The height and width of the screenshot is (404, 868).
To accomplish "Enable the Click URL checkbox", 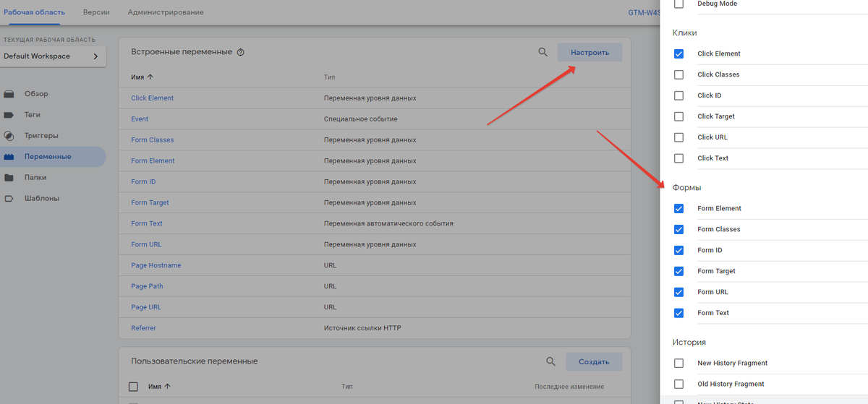I will [x=678, y=137].
